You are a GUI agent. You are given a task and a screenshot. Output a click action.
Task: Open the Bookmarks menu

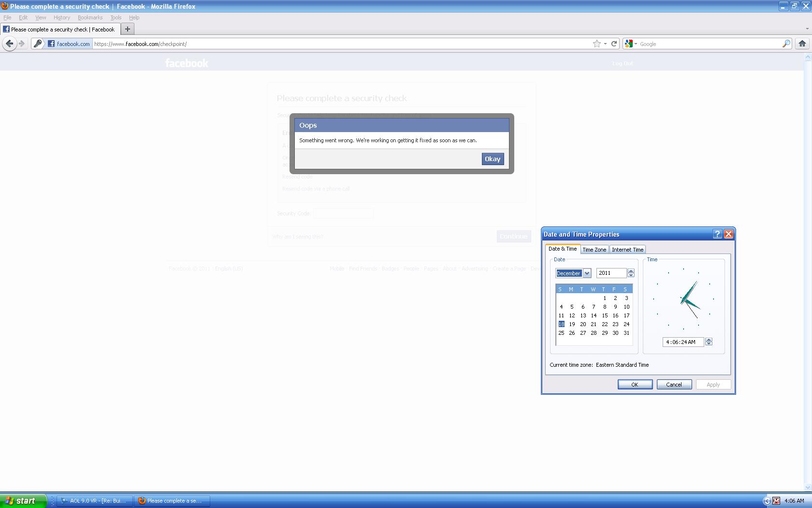click(90, 17)
